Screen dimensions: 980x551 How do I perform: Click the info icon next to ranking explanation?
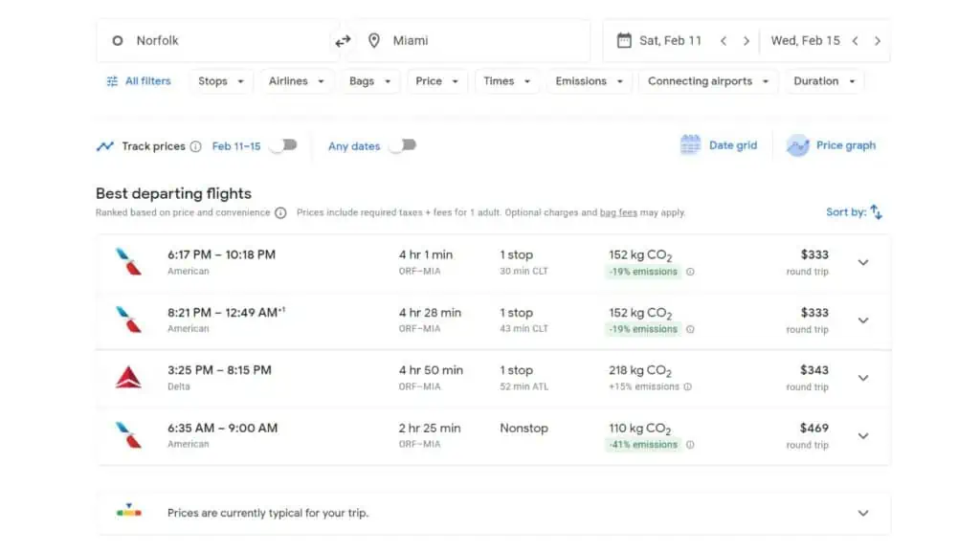pos(279,213)
